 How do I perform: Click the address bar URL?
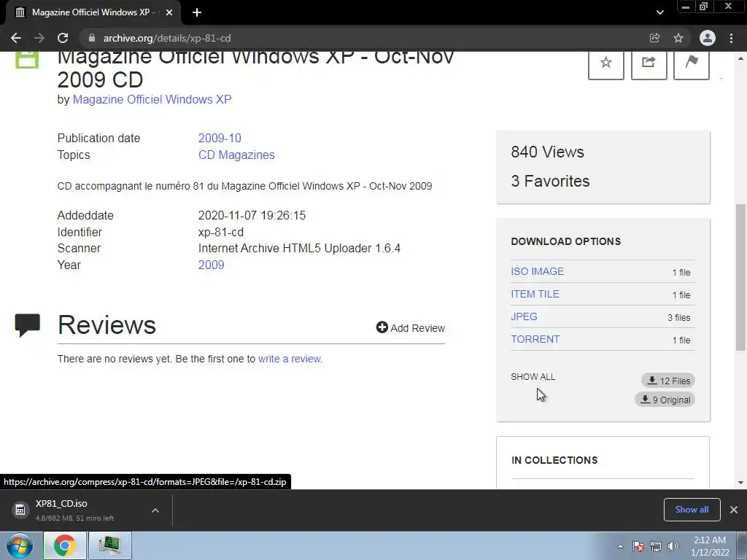tap(167, 38)
